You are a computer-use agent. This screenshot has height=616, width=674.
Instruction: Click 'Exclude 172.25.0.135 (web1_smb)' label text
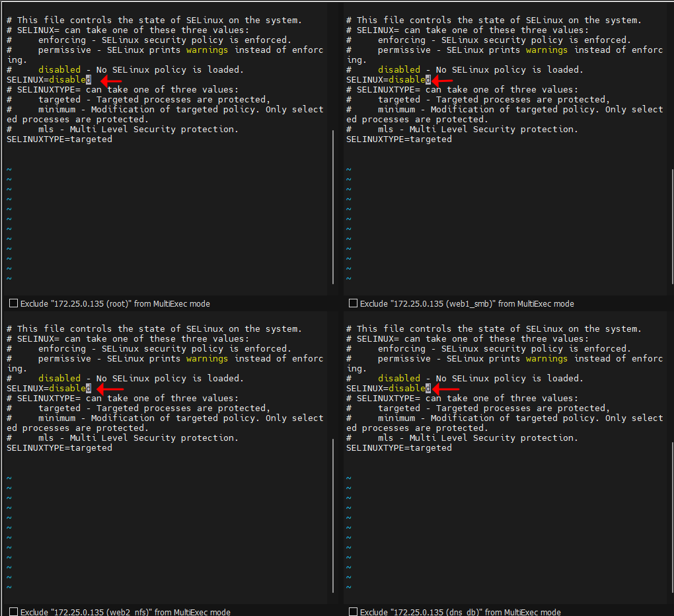click(467, 303)
